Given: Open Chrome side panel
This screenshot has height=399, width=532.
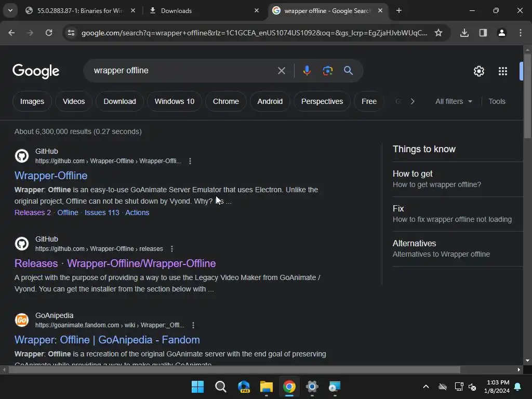Looking at the screenshot, I should [x=483, y=33].
